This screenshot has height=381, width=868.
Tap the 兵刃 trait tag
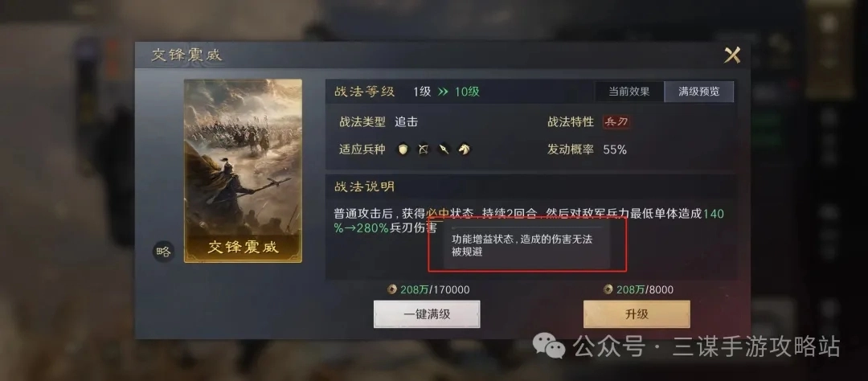(616, 122)
